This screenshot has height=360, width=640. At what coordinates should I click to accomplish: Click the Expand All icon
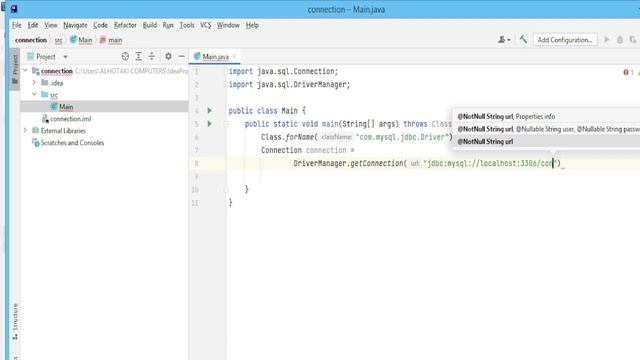click(139, 56)
